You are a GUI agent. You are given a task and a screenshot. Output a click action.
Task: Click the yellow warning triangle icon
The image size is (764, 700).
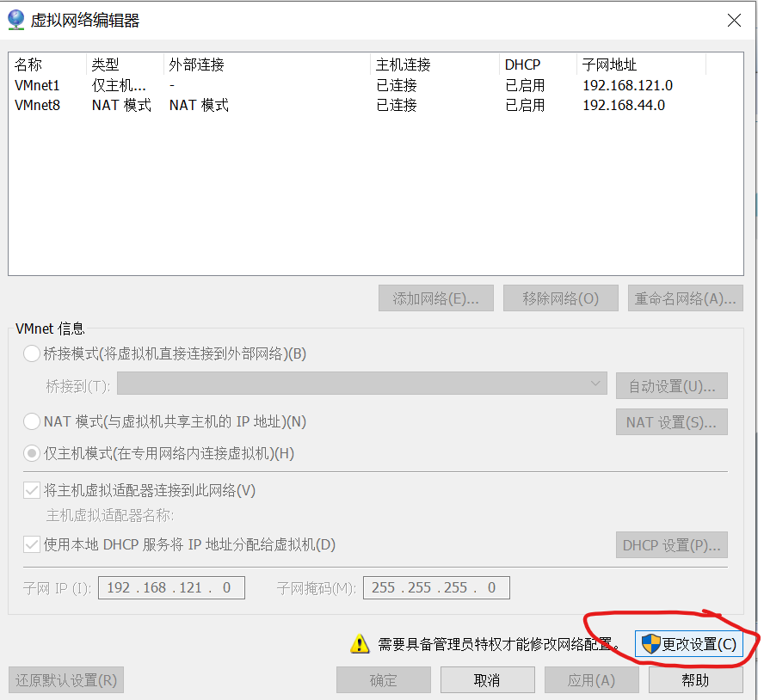[360, 644]
